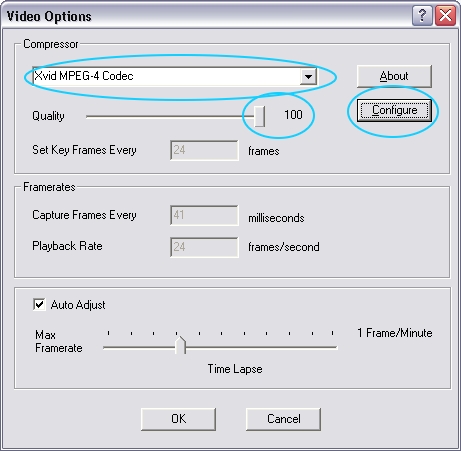
Task: Confirm settings with the OK button
Action: (178, 419)
